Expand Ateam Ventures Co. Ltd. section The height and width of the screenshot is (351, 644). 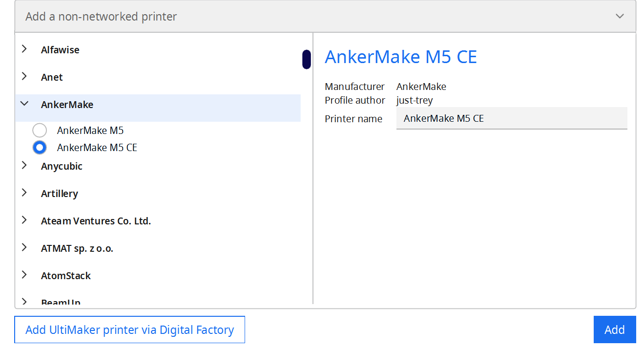point(24,219)
